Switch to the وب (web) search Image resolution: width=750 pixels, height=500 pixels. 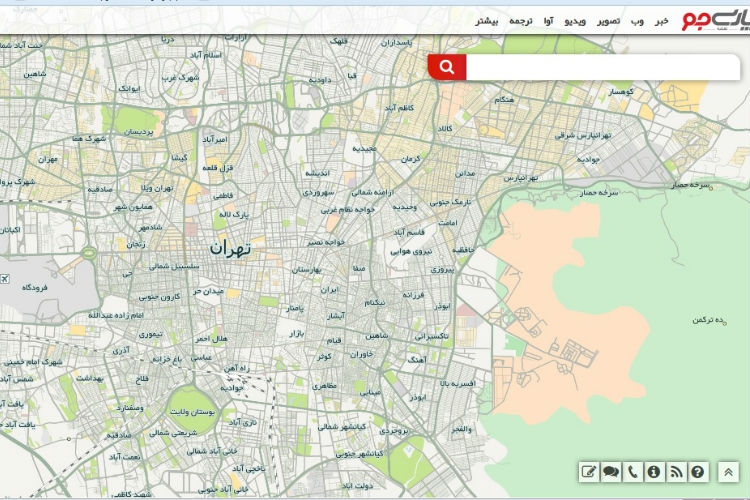click(637, 20)
